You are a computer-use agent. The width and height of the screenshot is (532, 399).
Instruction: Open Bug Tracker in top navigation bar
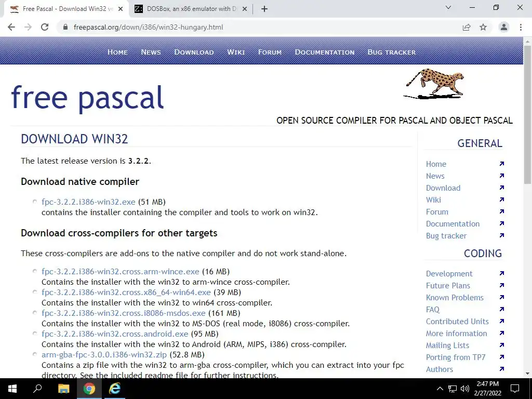[392, 52]
